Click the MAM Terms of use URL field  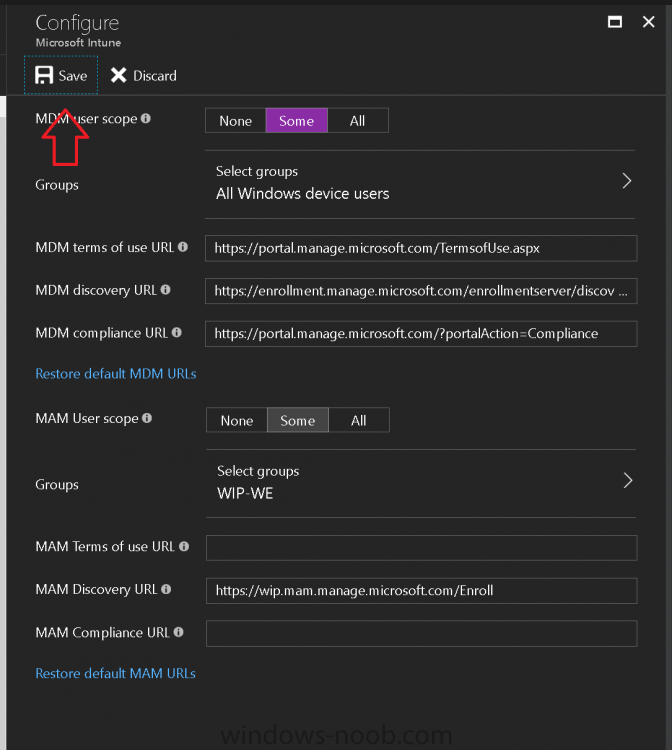click(x=421, y=547)
